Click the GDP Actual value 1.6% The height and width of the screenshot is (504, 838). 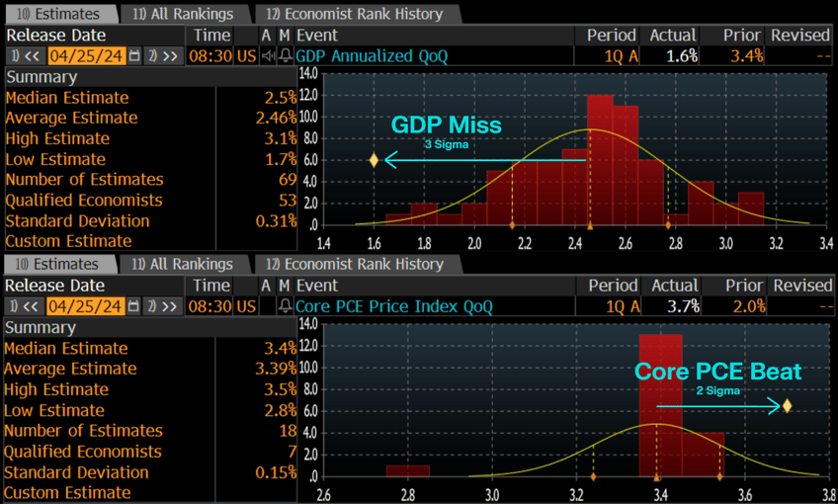tap(682, 55)
